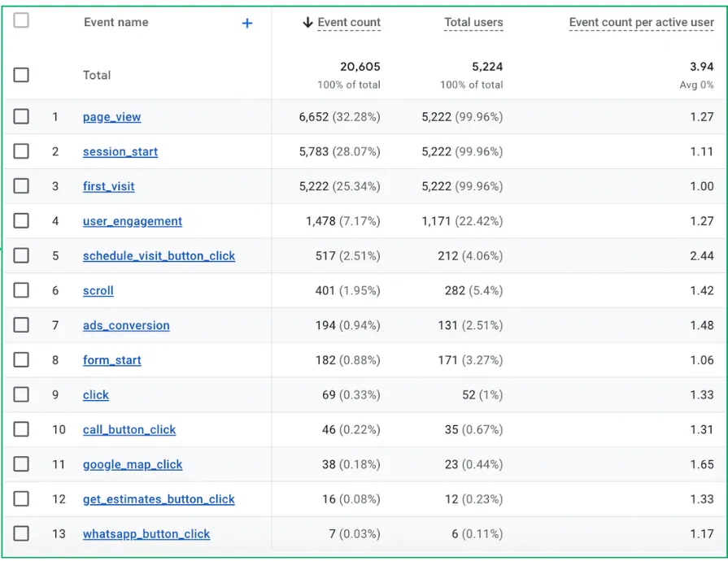728x561 pixels.
Task: Sort by the Event count column header
Action: [349, 22]
